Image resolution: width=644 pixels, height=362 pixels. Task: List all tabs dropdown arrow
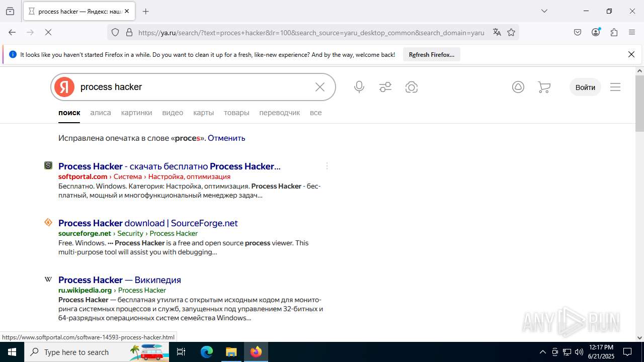(544, 11)
